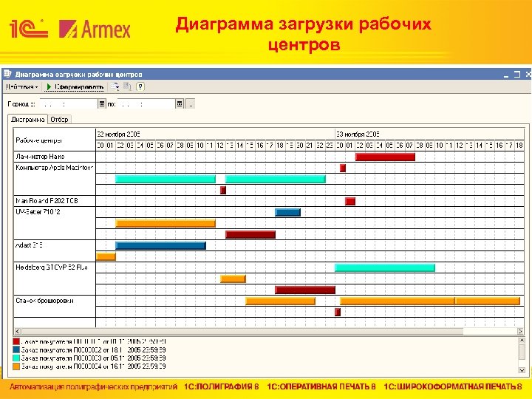Viewport: 532px width, 399px height.
Task: Click the green Сформировать run arrow icon
Action: (49, 87)
